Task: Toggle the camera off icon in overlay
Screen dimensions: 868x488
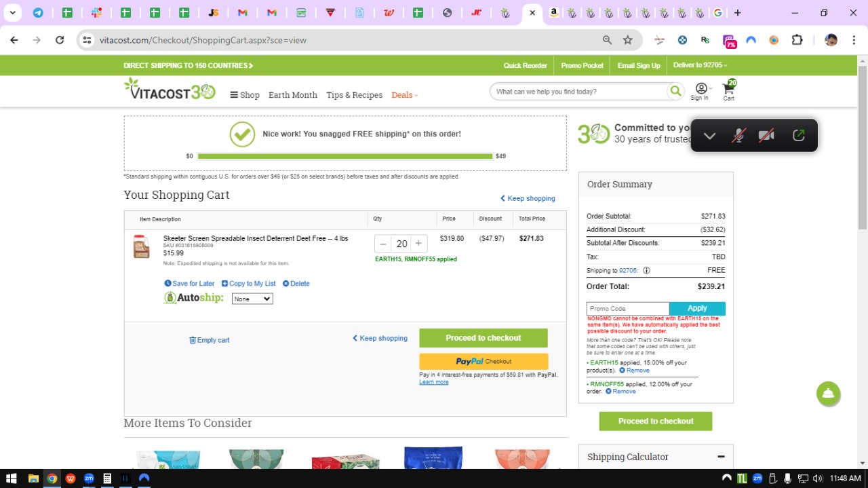Action: (x=766, y=136)
